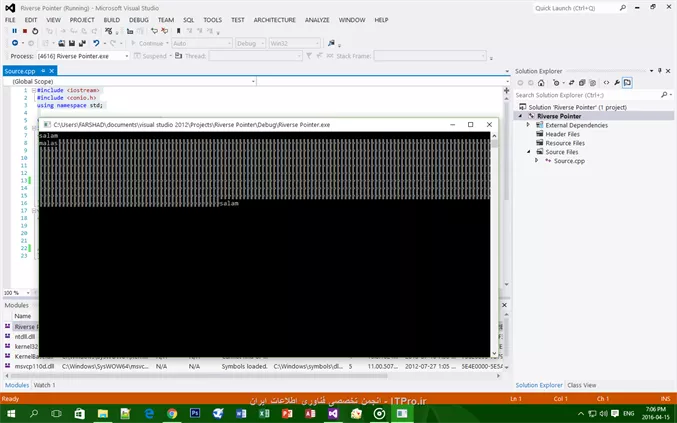Open View Code icon in Solution Explorer
Image resolution: width=677 pixels, height=423 pixels.
pyautogui.click(x=606, y=83)
